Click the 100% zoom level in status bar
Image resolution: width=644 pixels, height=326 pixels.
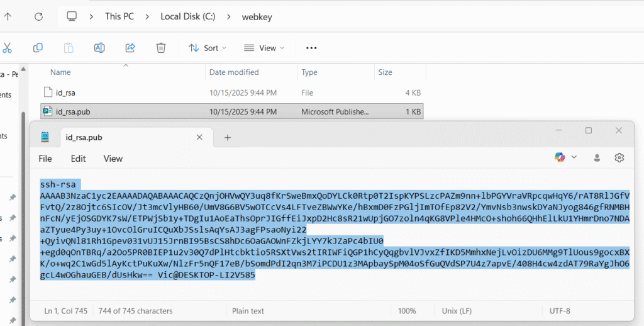point(407,311)
